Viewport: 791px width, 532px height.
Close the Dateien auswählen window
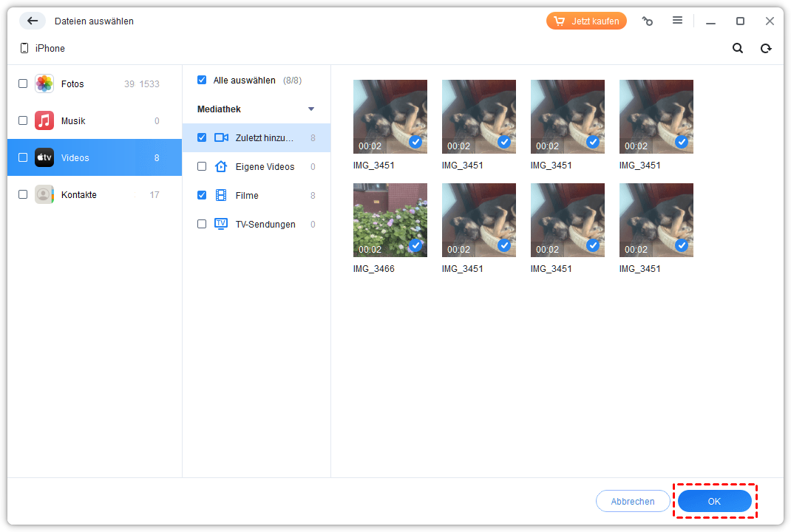tap(770, 21)
